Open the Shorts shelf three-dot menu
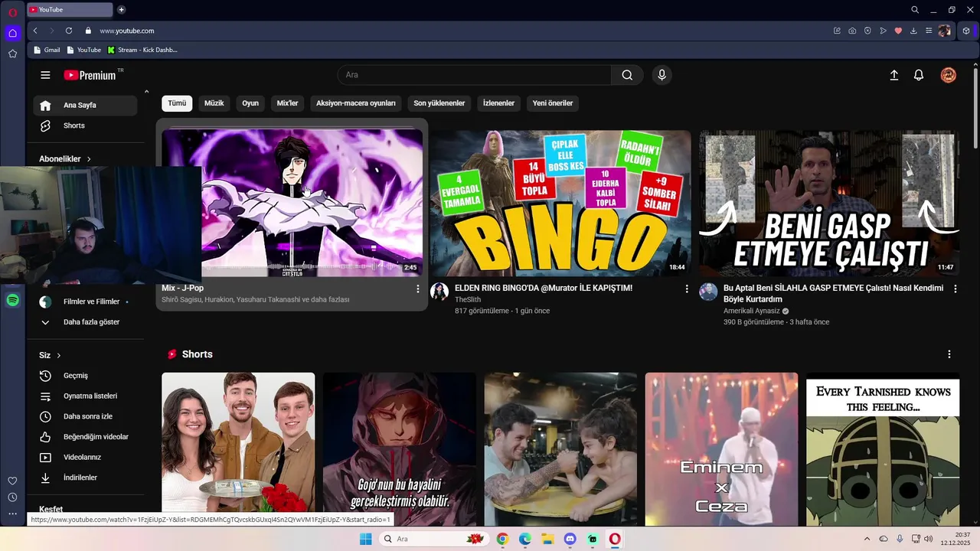This screenshot has width=980, height=551. [x=949, y=354]
